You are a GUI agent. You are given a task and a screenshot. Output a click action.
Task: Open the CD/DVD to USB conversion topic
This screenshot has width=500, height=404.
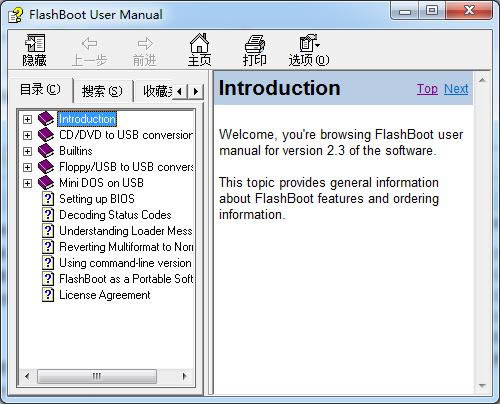(x=126, y=135)
